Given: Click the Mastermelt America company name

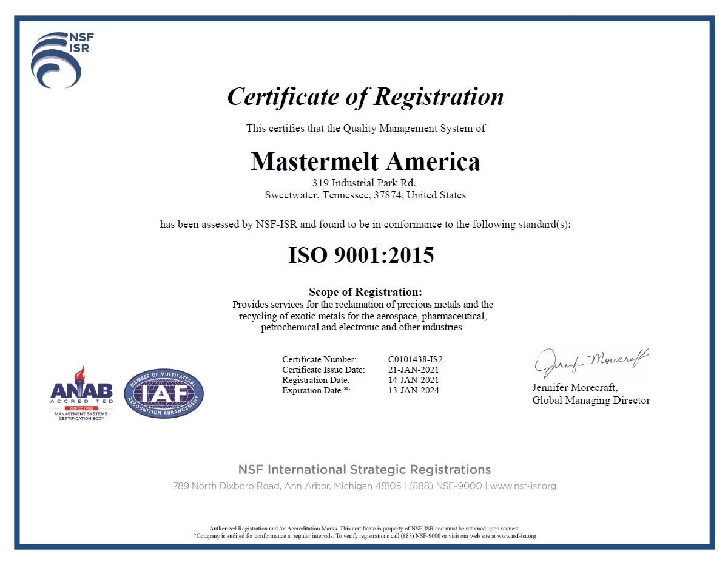Looking at the screenshot, I should point(365,161).
